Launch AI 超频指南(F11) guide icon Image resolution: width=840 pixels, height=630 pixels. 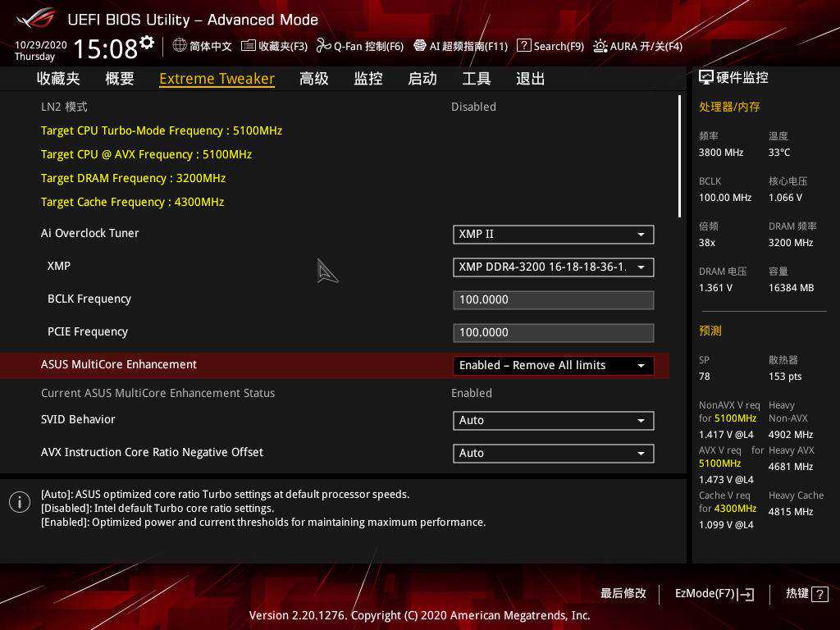420,46
